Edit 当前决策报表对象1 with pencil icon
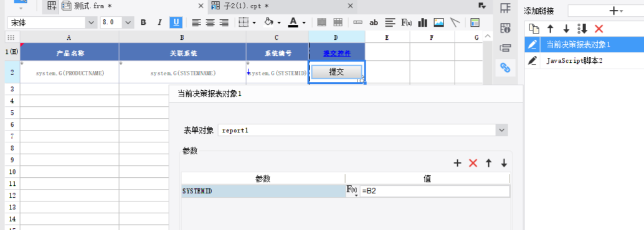Image resolution: width=644 pixels, height=230 pixels. point(533,44)
